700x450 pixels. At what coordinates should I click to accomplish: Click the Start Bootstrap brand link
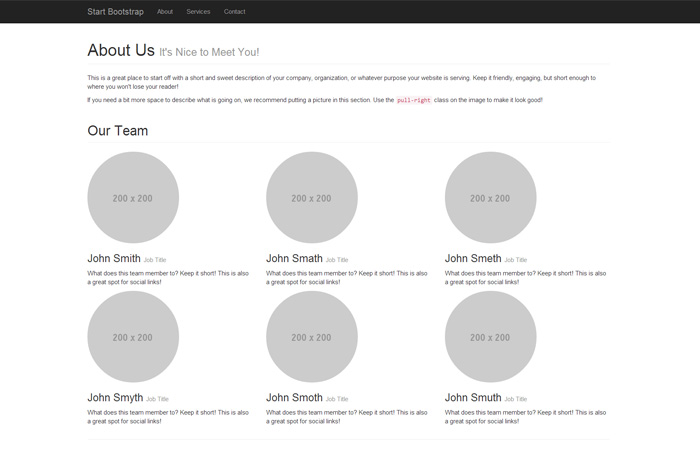[115, 12]
